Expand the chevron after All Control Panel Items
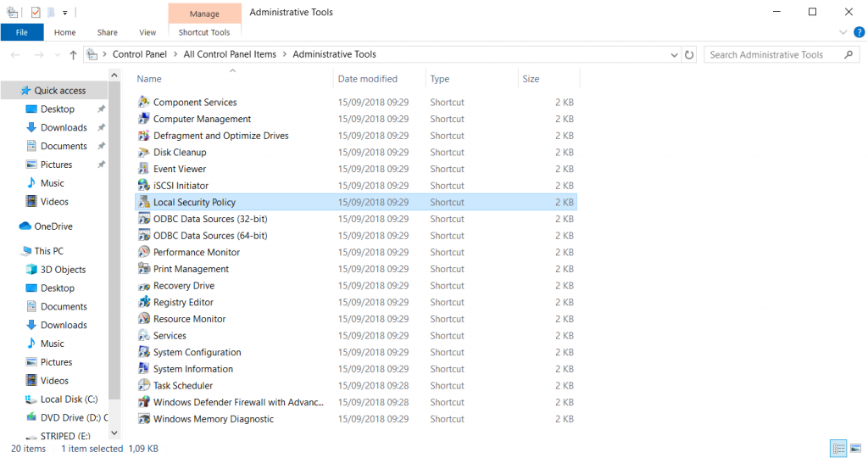The width and height of the screenshot is (868, 458). pos(285,54)
